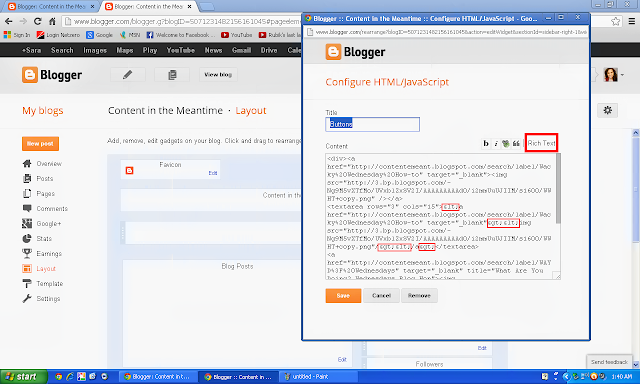Click the orange New post button
The image size is (640, 384).
tap(40, 144)
